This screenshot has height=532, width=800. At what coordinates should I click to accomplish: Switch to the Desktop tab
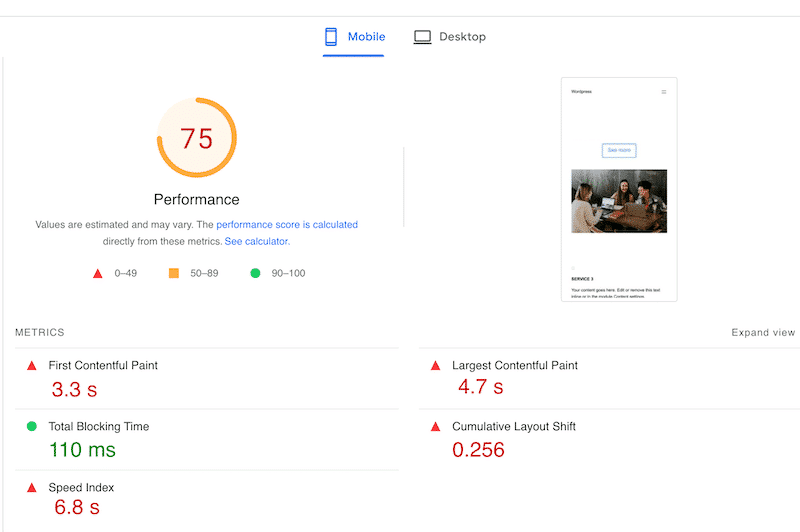click(x=449, y=37)
